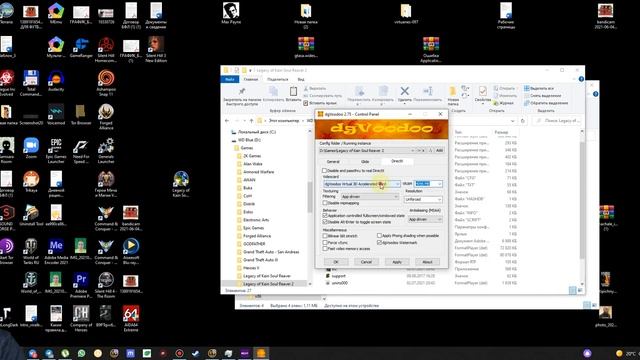
Task: Select the Forged Alliance folder in tree
Action: point(257,236)
